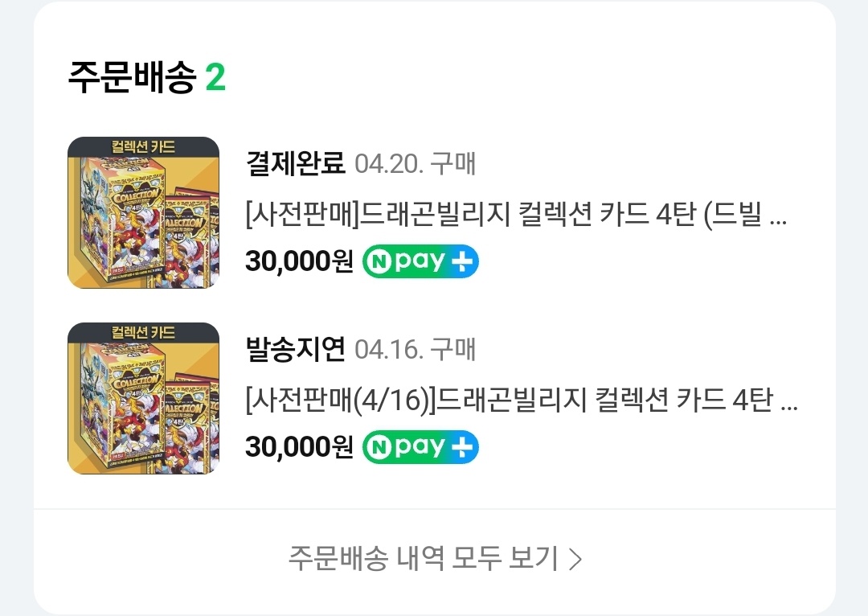Click the 주문배송 section heading

pos(132,78)
